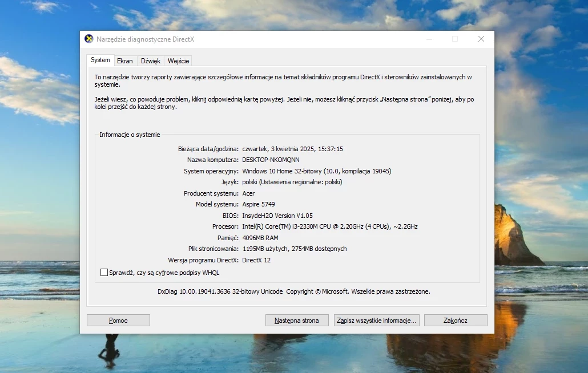Click the model value Aspire 5749
The width and height of the screenshot is (588, 373).
pos(259,205)
